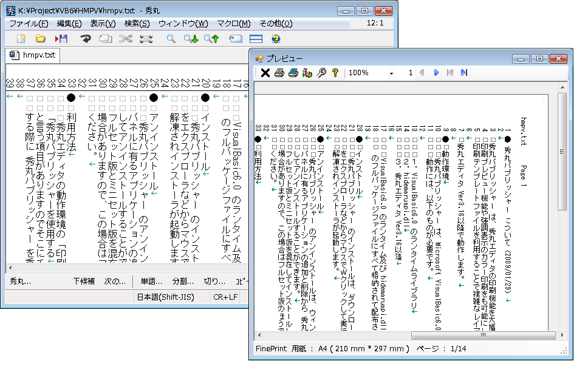The image size is (588, 381).
Task: Close preview using the black X icon
Action: pyautogui.click(x=265, y=73)
